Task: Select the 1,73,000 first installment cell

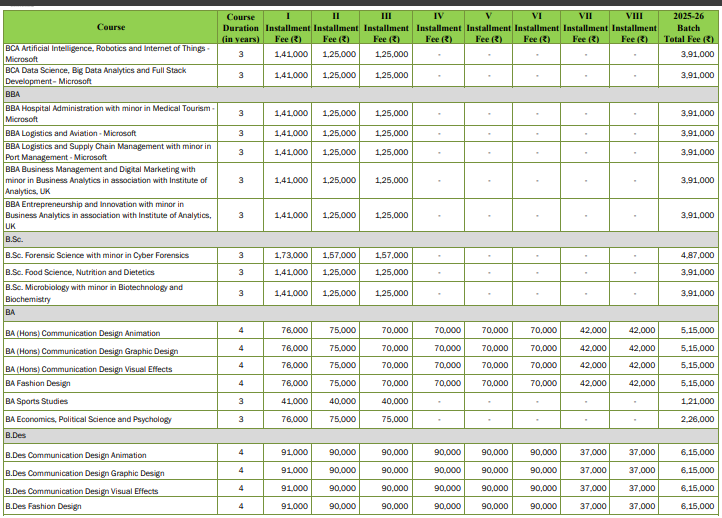Action: point(290,255)
